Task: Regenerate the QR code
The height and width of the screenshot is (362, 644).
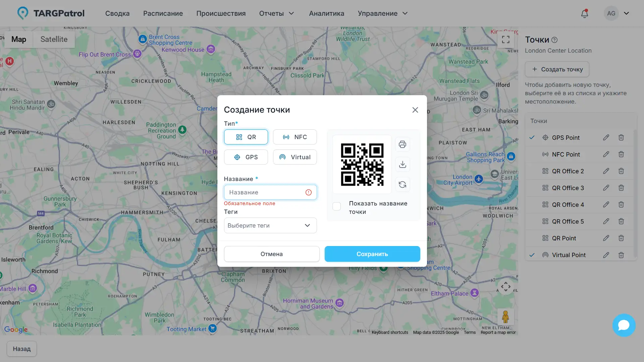Action: tap(402, 185)
